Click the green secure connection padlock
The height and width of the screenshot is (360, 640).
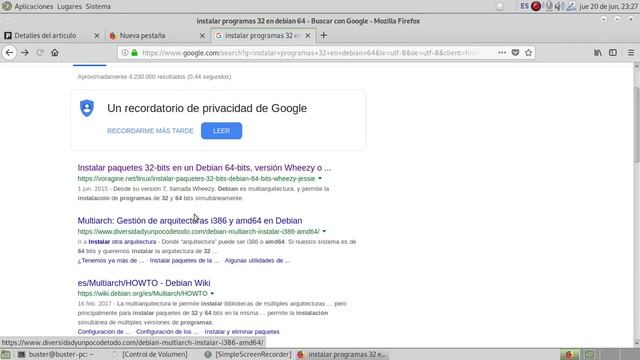(134, 53)
